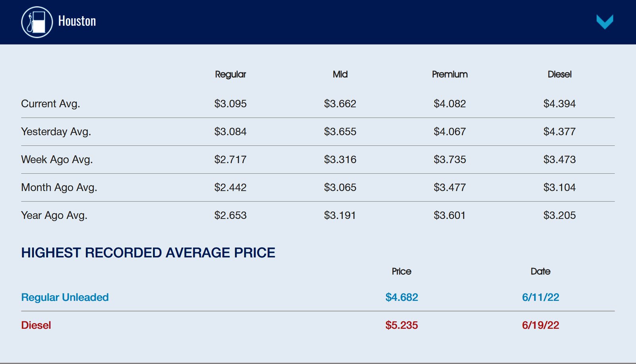Click the gas pump icon
The height and width of the screenshot is (364, 636).
(37, 22)
